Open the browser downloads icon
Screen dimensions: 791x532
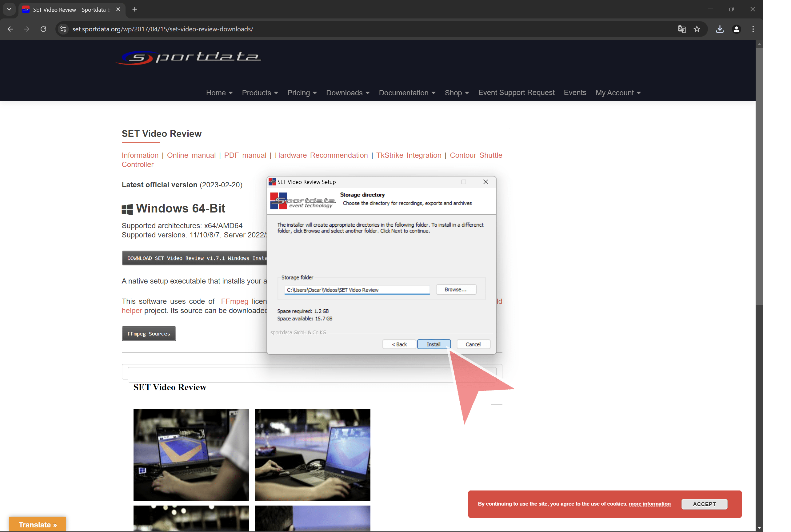720,29
